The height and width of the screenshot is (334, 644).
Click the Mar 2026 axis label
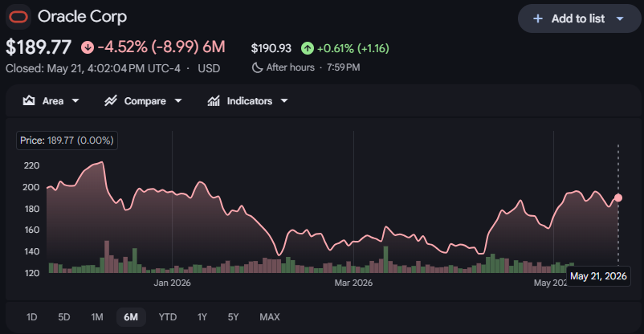point(353,283)
